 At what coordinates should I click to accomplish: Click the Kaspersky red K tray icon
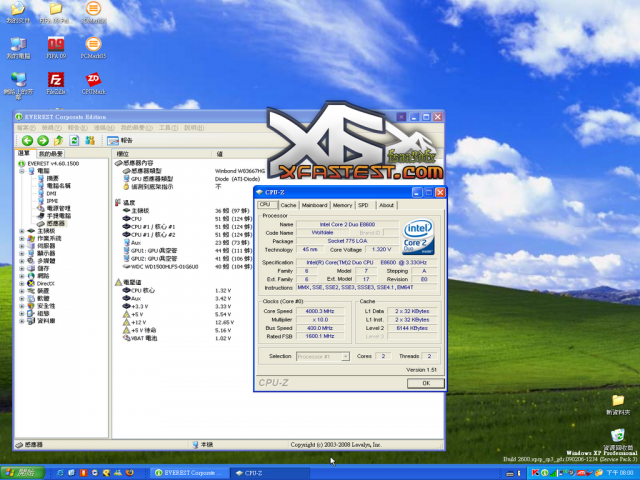tap(535, 473)
